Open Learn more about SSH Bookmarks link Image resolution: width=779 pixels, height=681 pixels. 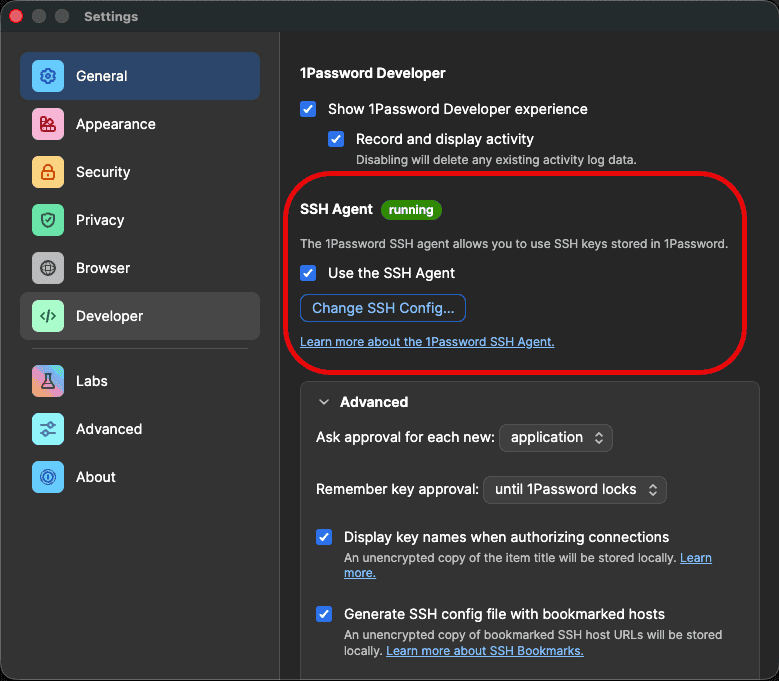point(484,651)
